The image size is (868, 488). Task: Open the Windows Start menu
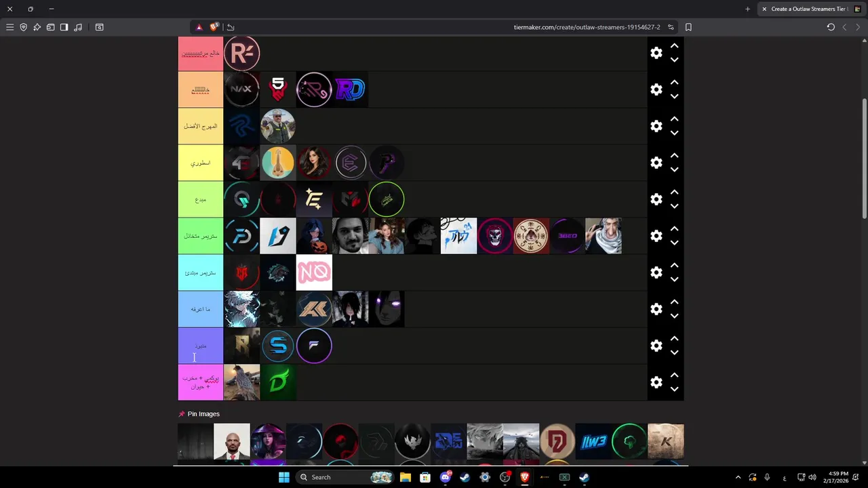click(x=284, y=477)
